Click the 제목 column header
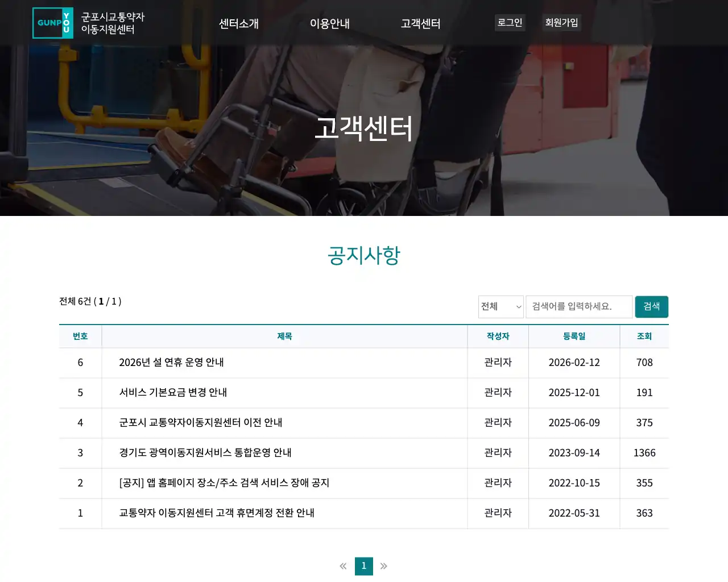 click(x=284, y=336)
